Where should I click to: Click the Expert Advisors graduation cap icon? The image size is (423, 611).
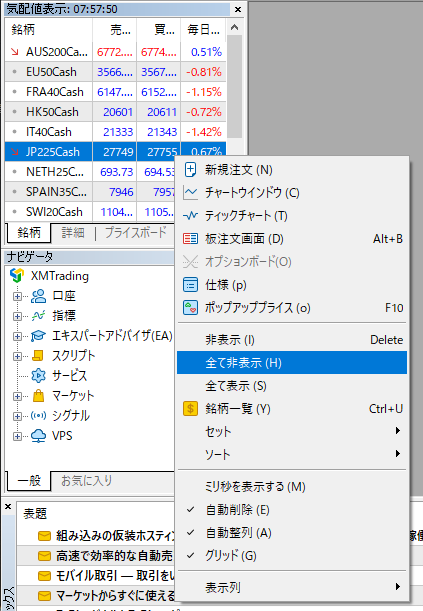38,336
